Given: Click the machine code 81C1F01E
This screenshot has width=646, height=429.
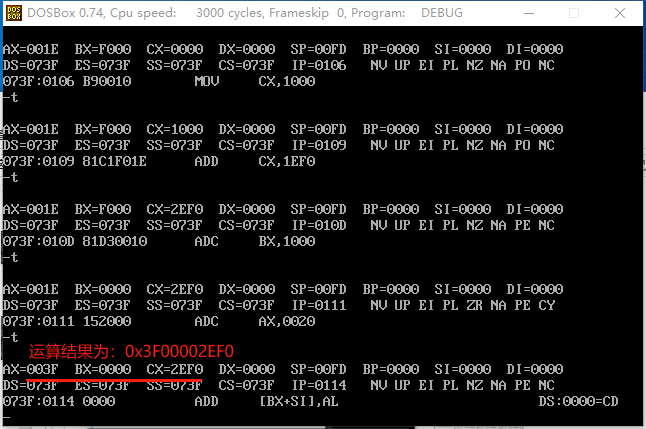Looking at the screenshot, I should (115, 161).
